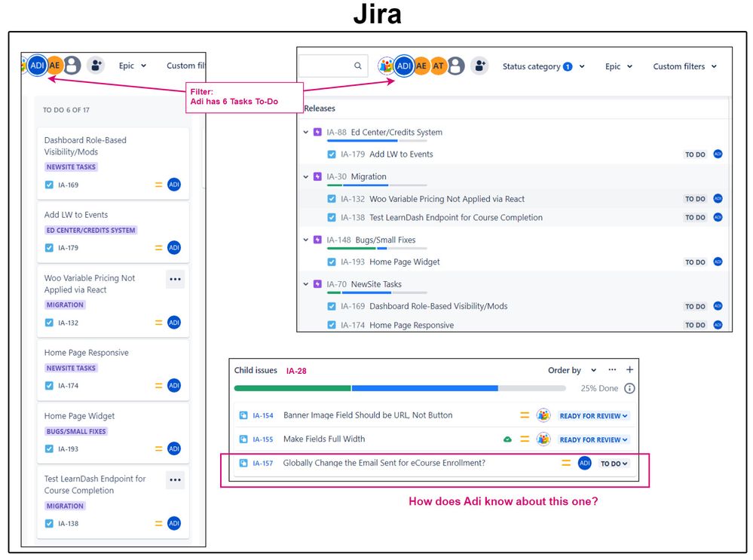
Task: Open Custom filters dropdown in roadmap panel
Action: click(x=685, y=66)
